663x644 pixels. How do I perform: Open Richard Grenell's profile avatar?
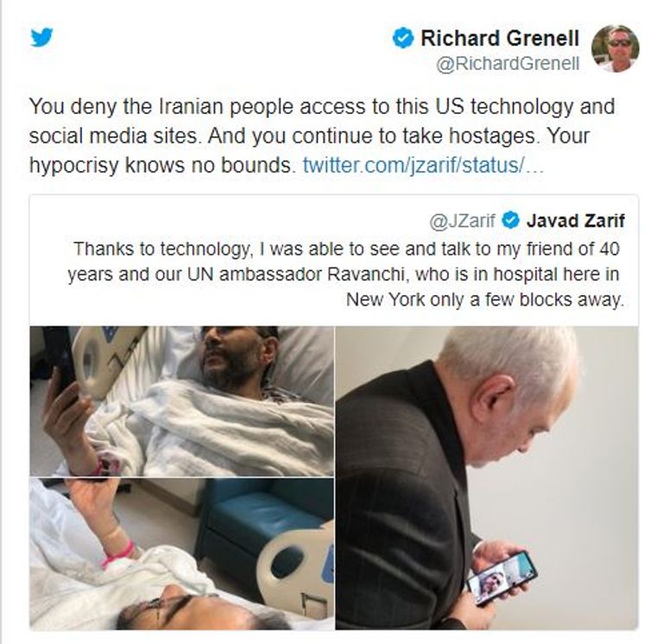(x=616, y=48)
